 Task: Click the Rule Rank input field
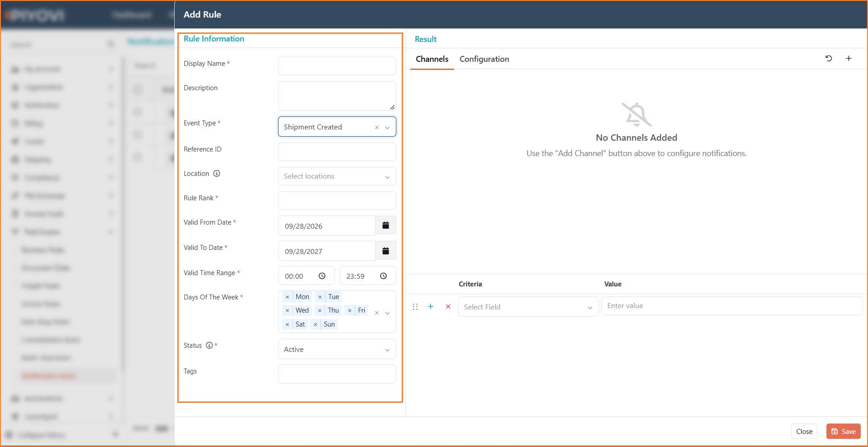[x=337, y=200]
